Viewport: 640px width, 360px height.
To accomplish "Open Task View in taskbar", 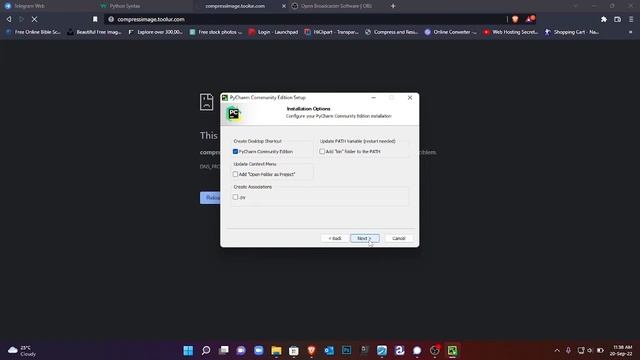I will tap(224, 350).
